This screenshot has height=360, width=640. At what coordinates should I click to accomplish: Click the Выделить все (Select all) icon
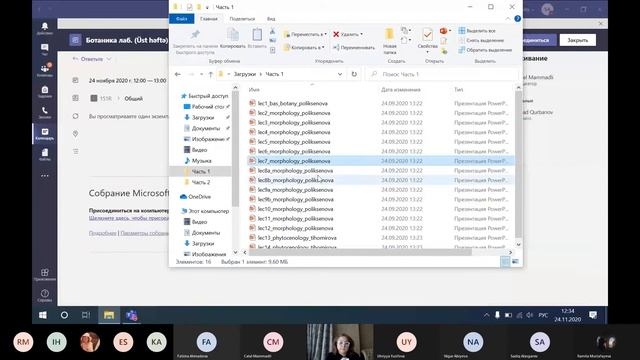click(462, 31)
